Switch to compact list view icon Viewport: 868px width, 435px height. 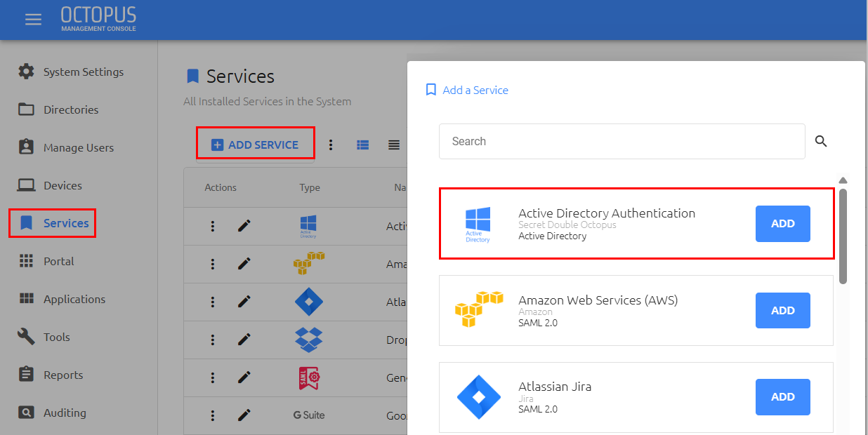[394, 145]
